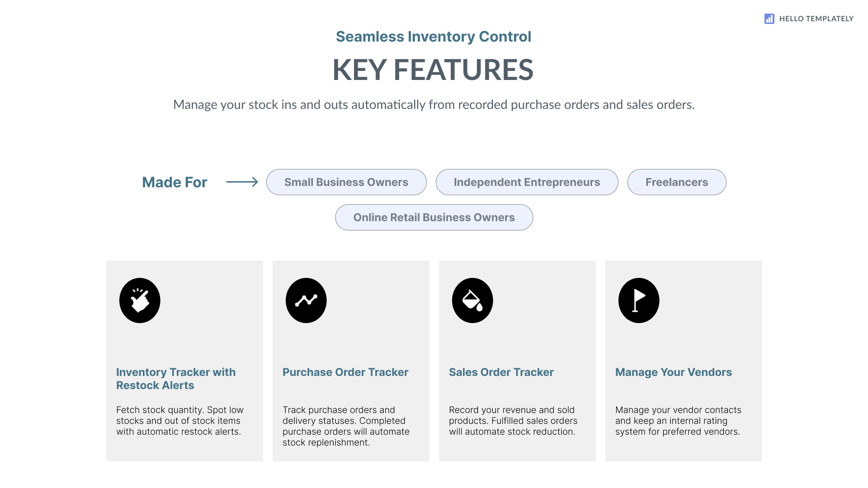Click the paint bucket icon in Sales Order card
The width and height of the screenshot is (868, 488).
(472, 300)
